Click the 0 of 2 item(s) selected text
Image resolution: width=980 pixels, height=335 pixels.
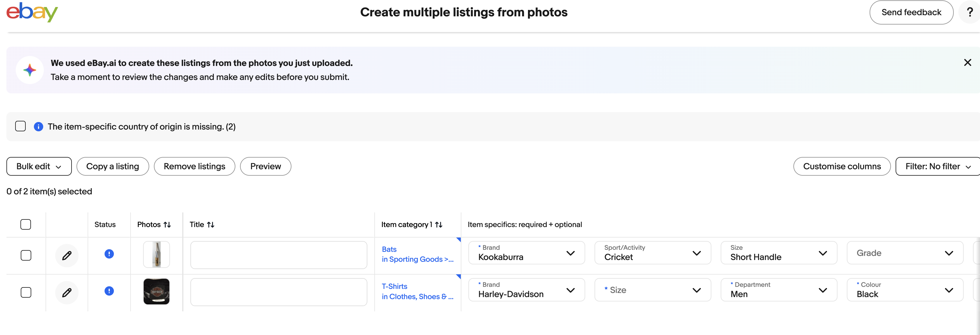click(x=49, y=191)
